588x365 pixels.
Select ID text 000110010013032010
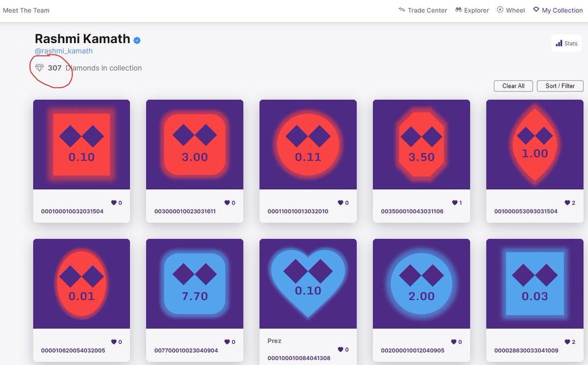[298, 211]
